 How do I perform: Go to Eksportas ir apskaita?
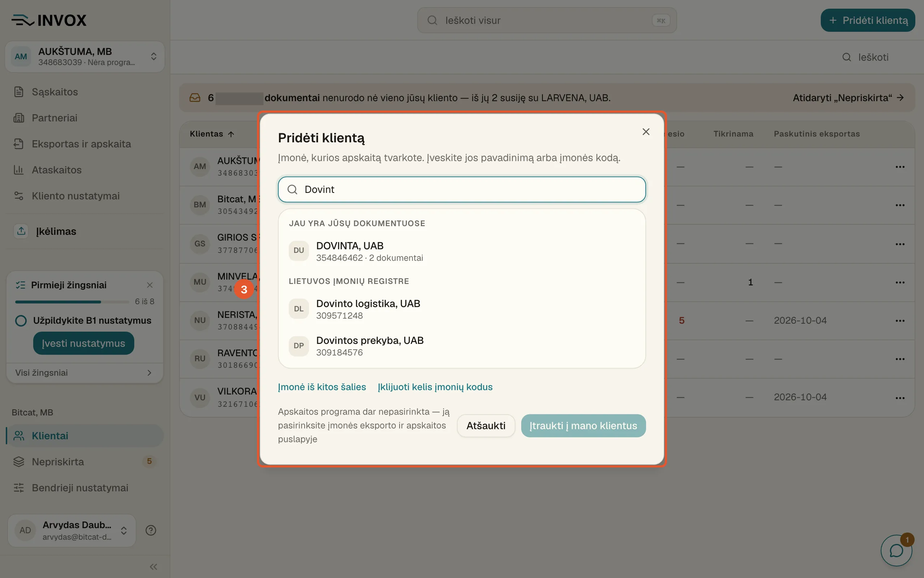(x=85, y=144)
